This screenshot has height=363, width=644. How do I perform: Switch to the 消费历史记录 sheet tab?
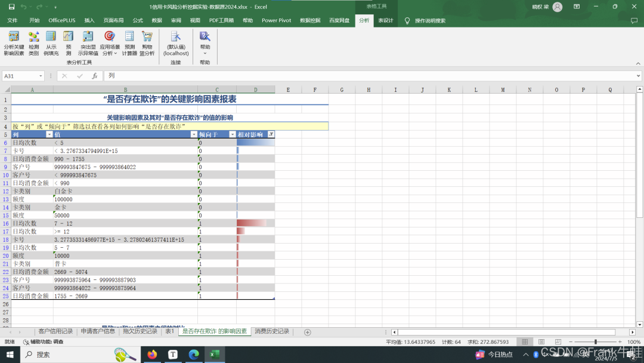[x=272, y=331]
